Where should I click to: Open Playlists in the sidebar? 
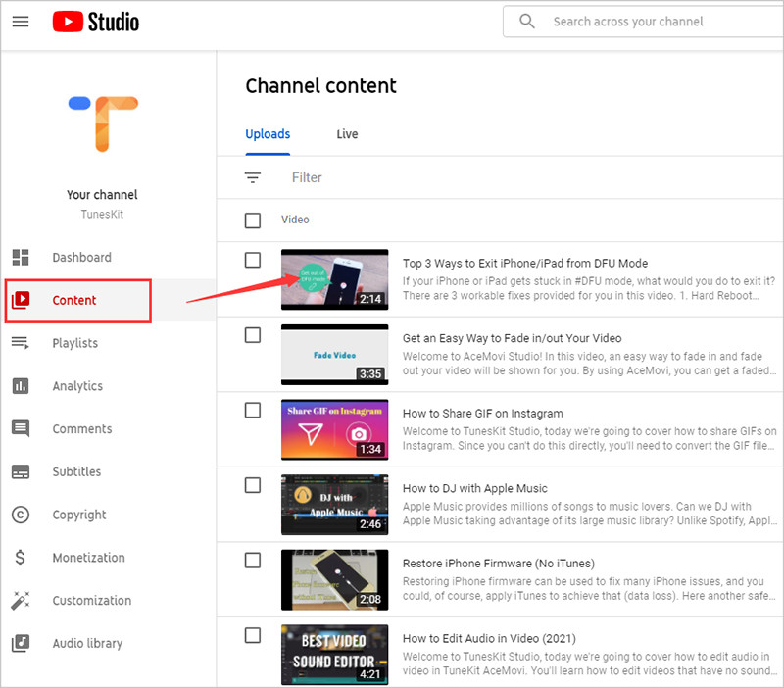tap(75, 343)
